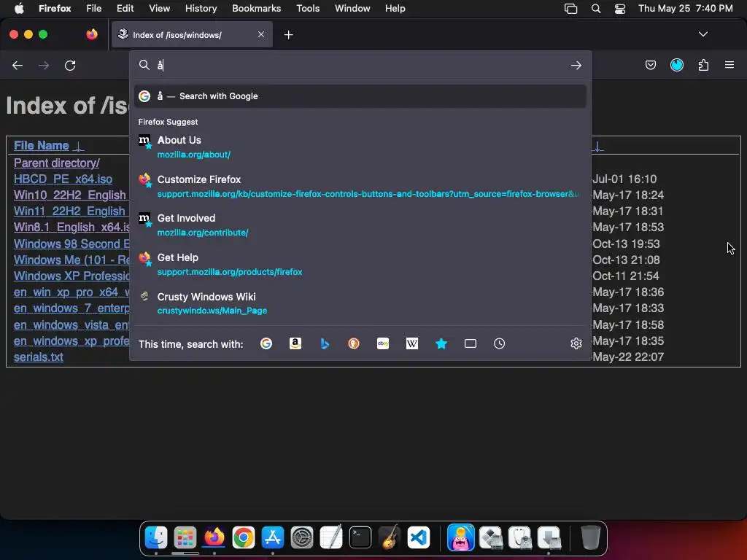Viewport: 747px width, 560px height.
Task: Open the Customize Firefox suggestion
Action: point(360,186)
